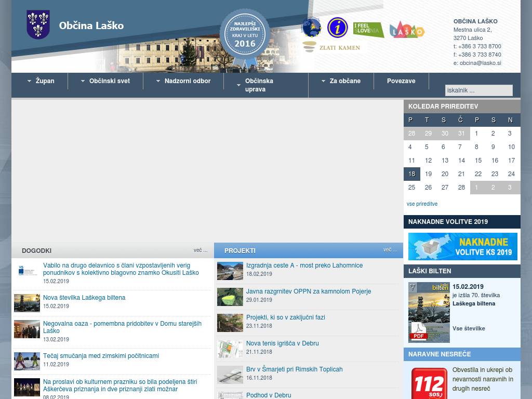Click the I Feel Slovenia logo

[x=368, y=30]
